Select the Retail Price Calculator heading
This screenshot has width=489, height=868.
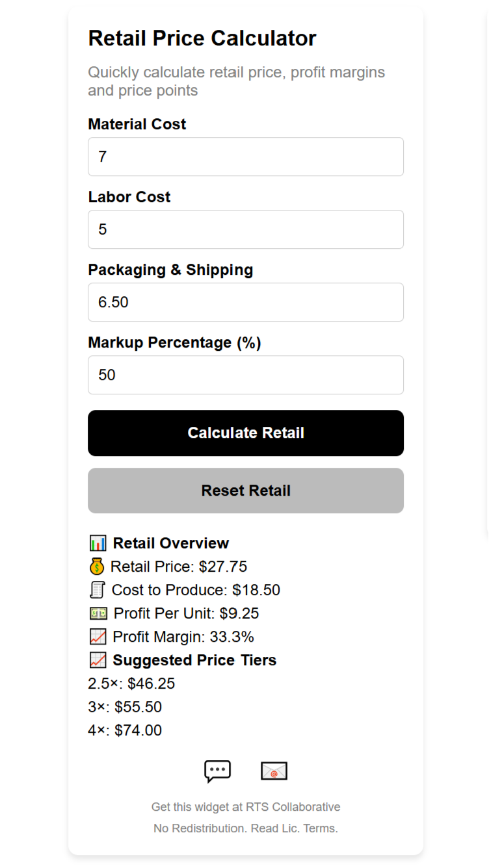click(202, 38)
